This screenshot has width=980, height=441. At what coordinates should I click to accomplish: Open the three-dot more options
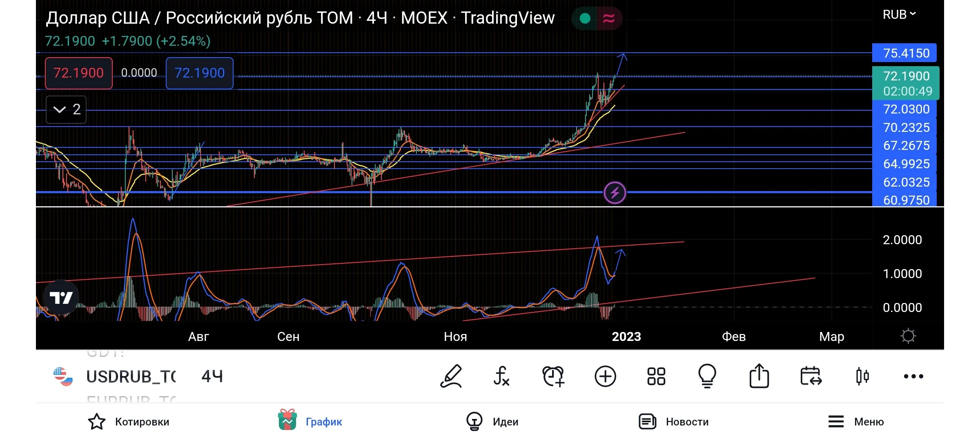913,376
